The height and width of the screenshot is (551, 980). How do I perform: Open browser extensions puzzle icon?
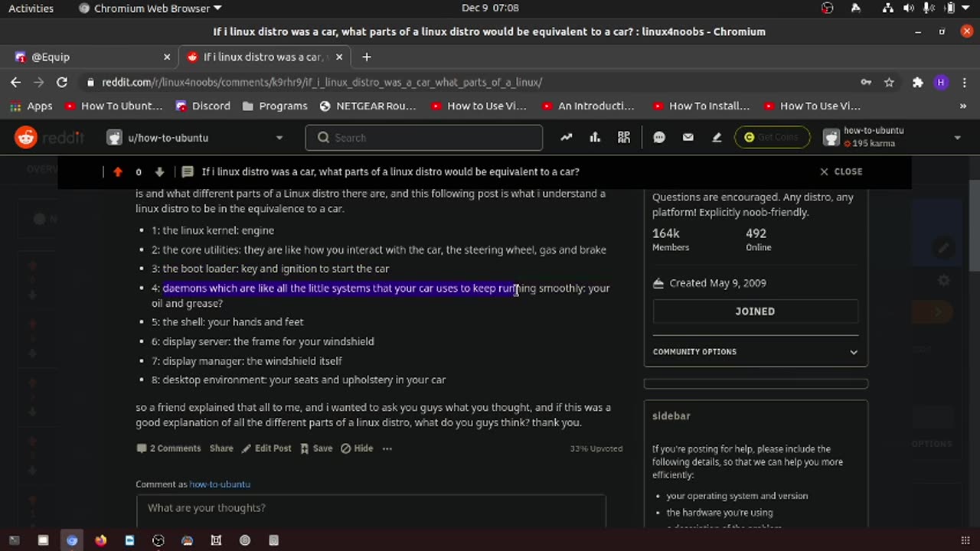917,82
